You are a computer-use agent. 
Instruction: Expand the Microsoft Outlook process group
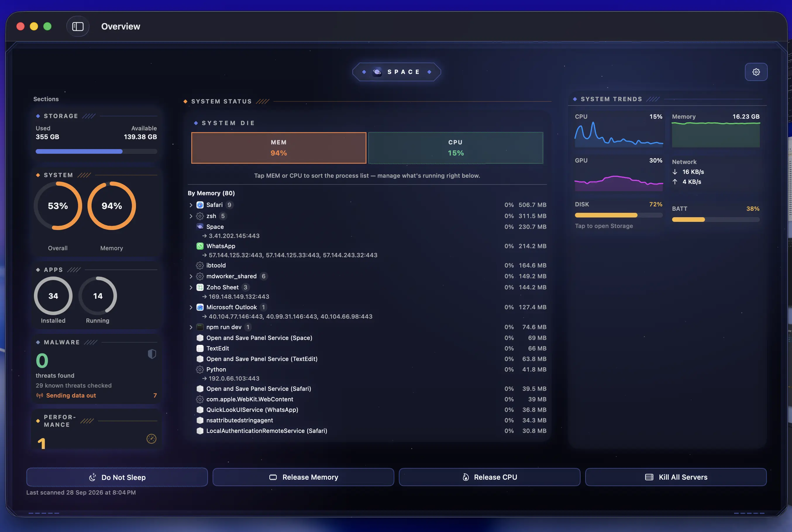[191, 307]
